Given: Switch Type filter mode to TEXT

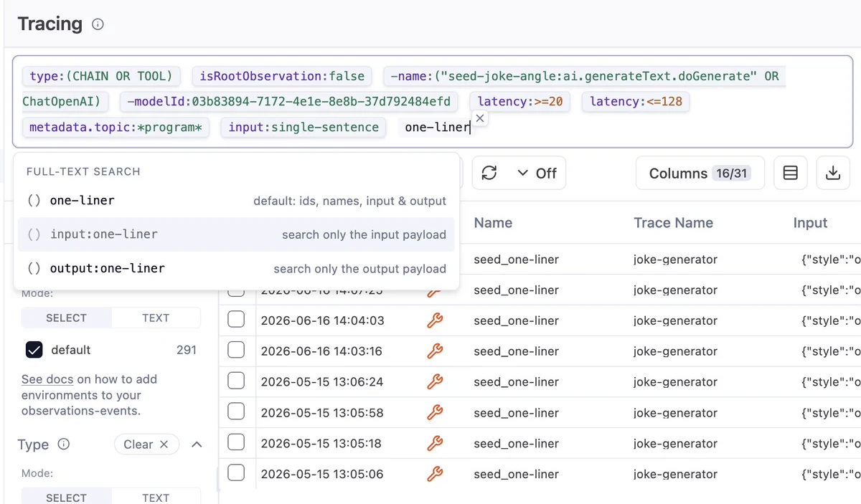Looking at the screenshot, I should coord(156,498).
